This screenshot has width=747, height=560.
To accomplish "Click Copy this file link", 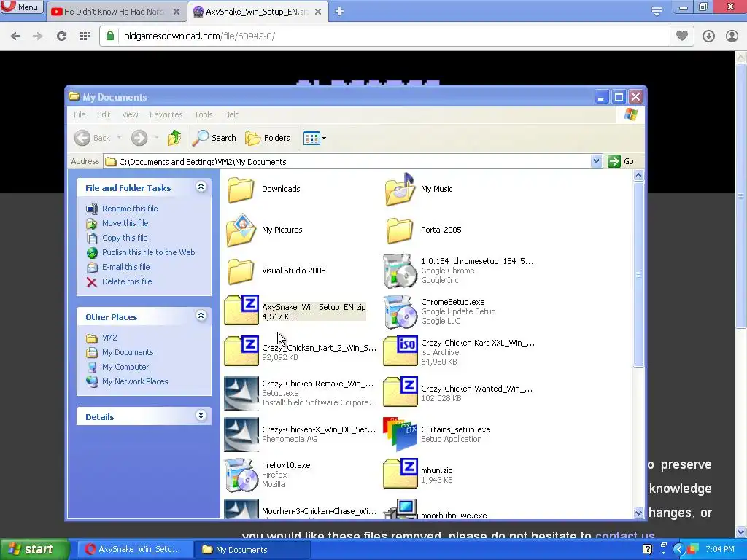I will [x=125, y=238].
